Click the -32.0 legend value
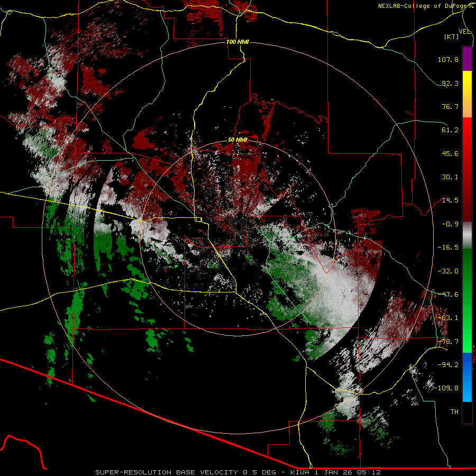 (x=448, y=271)
